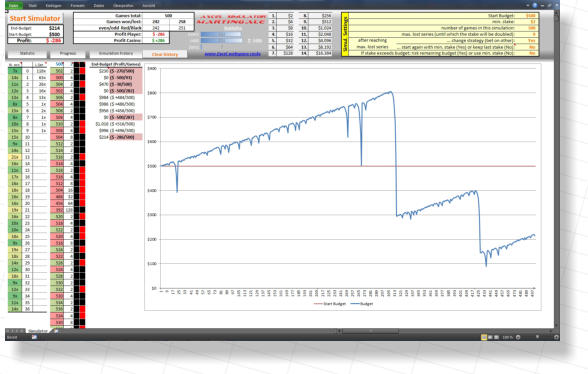588x374 pixels.
Task: Click the Profit Casino green value
Action: point(158,40)
